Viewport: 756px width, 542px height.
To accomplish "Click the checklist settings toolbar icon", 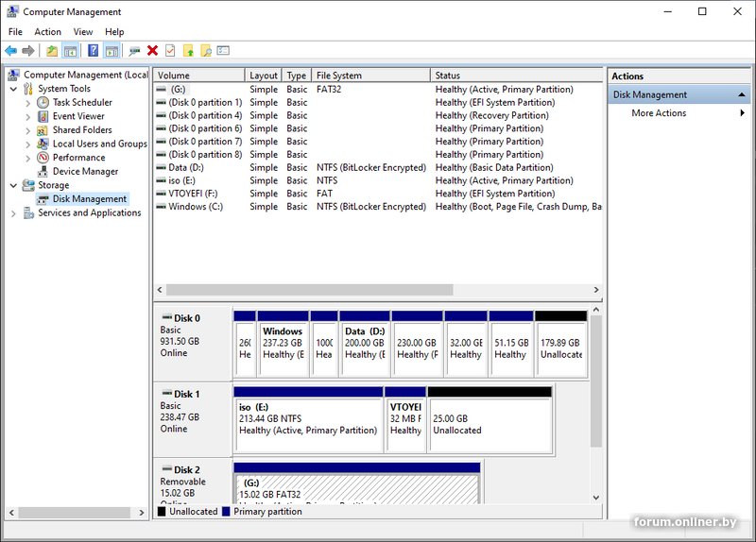I will click(x=223, y=51).
